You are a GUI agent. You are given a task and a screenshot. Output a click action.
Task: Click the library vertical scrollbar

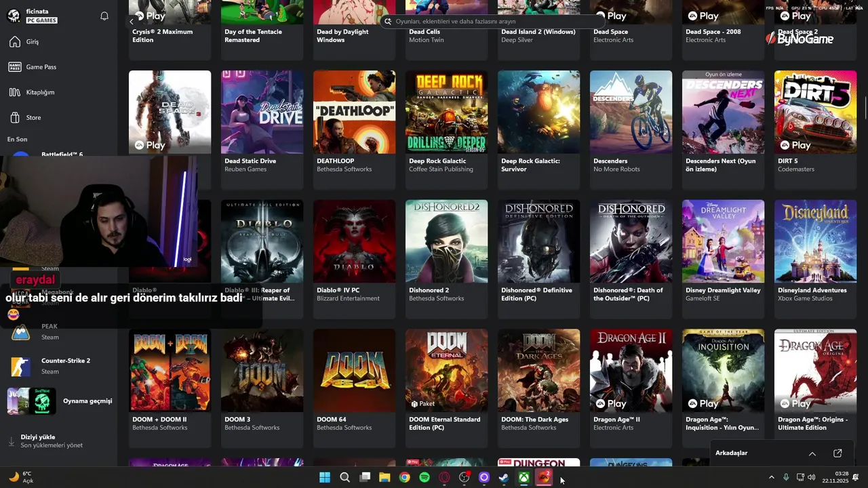[865, 108]
